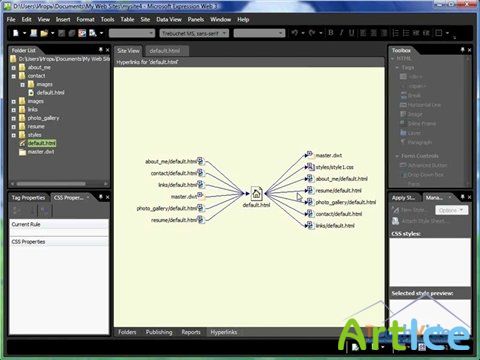Collapse the Form Controls section in the Toolbox
480x360 pixels.
click(x=397, y=156)
